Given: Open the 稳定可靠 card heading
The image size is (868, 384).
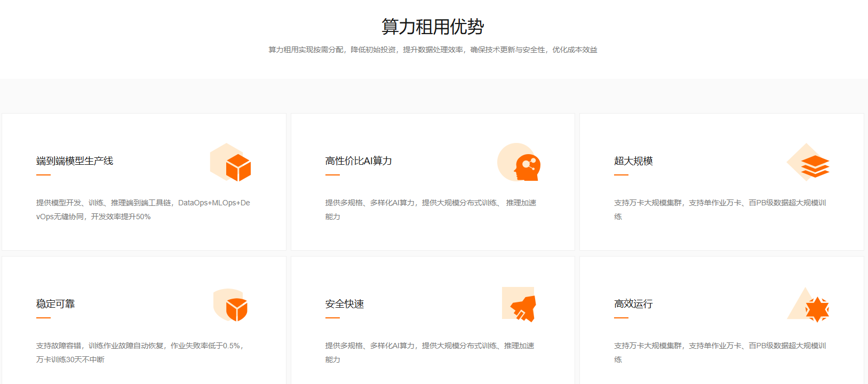Looking at the screenshot, I should [55, 304].
